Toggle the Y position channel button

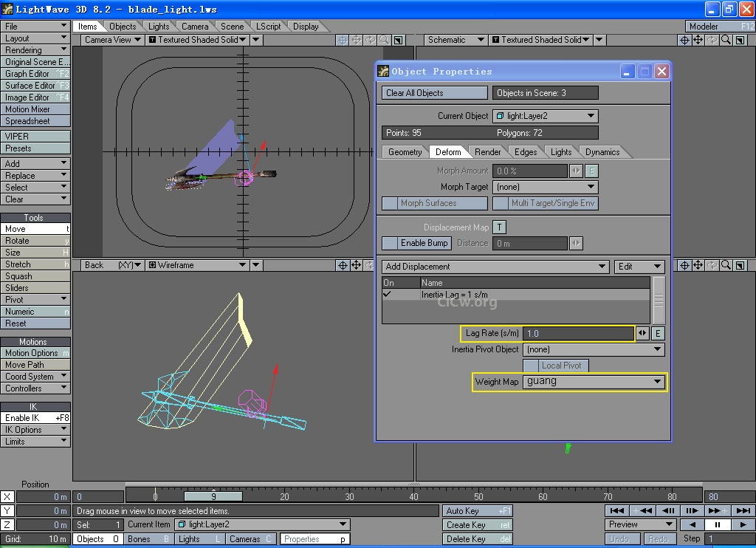point(7,510)
